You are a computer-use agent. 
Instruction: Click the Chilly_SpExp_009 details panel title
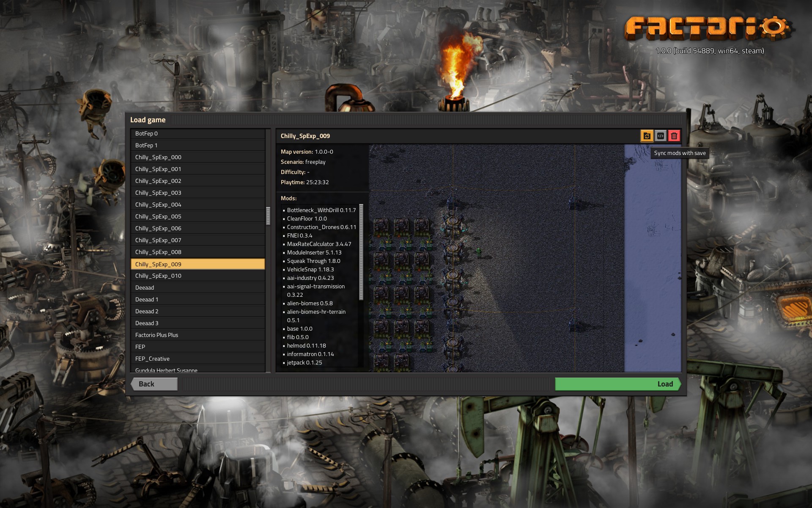point(305,136)
